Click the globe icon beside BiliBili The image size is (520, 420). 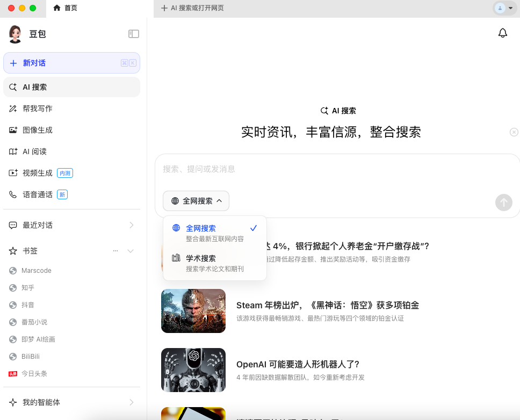click(x=13, y=357)
